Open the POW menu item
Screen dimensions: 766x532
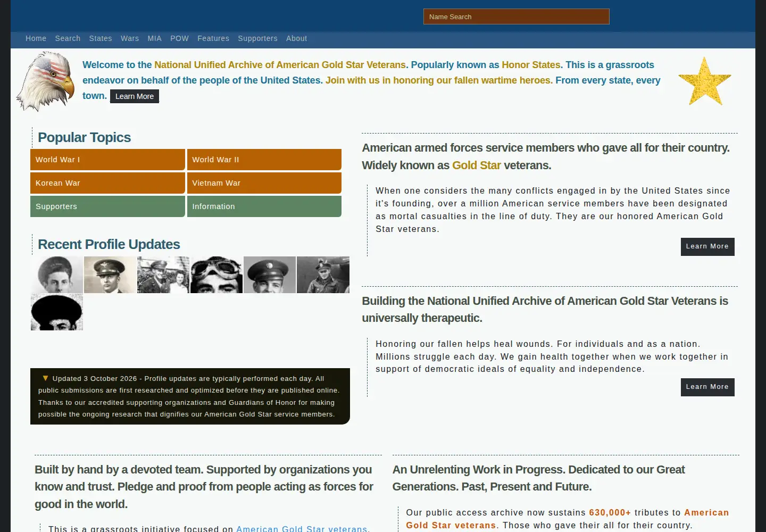coord(179,38)
